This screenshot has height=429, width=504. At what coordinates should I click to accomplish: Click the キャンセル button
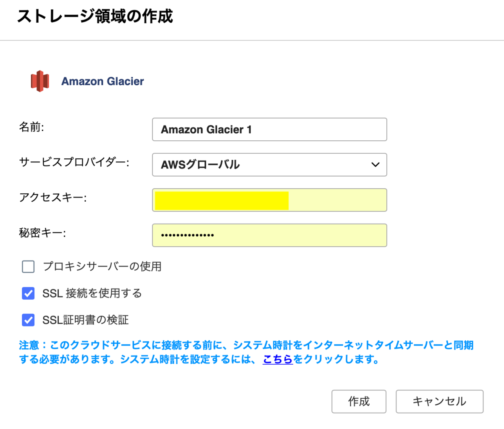(439, 401)
